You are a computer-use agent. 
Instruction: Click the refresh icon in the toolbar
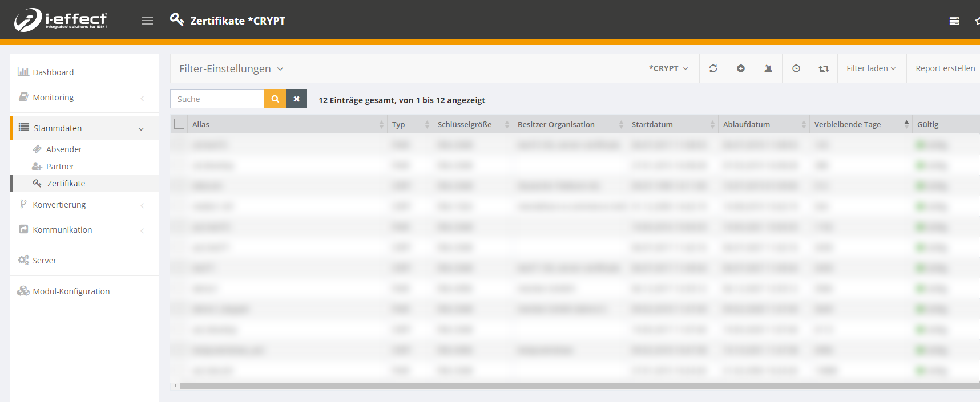click(713, 68)
